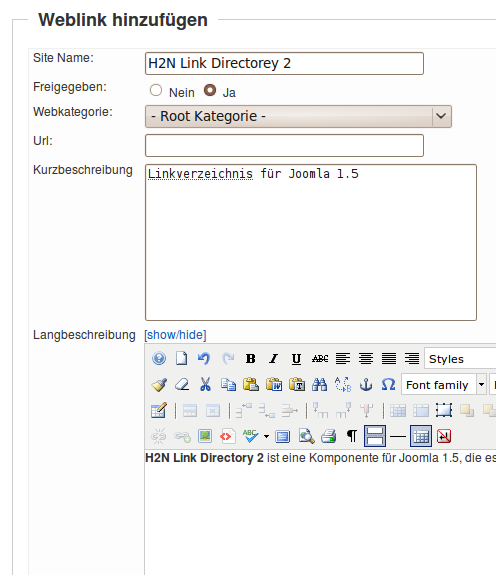Image resolution: width=496 pixels, height=575 pixels.
Task: Paste as plain text icon
Action: 297,385
